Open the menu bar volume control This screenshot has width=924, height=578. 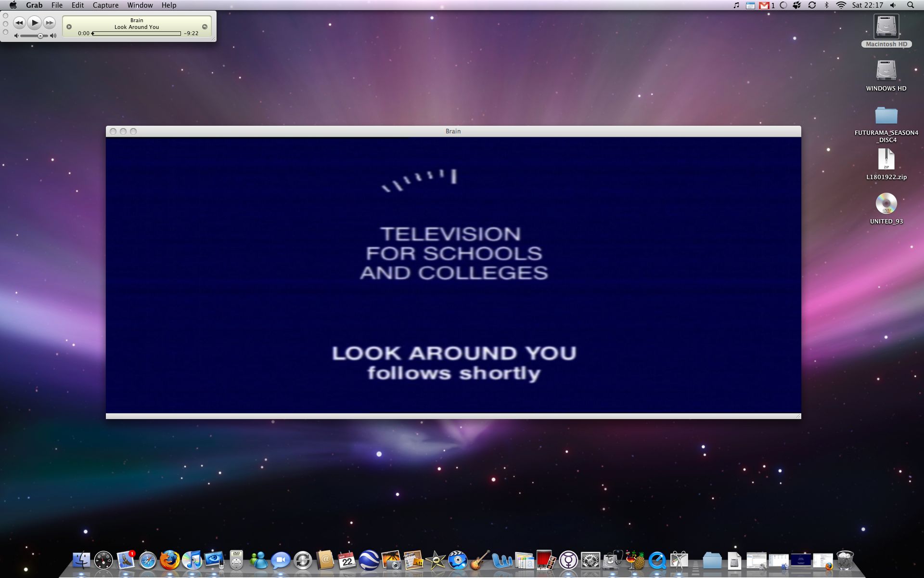pyautogui.click(x=893, y=5)
